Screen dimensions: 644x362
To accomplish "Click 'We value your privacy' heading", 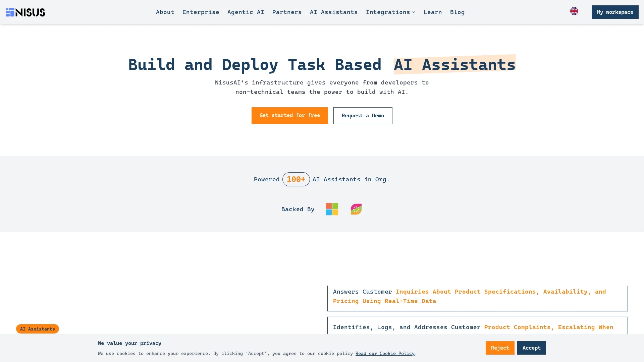I will click(129, 343).
